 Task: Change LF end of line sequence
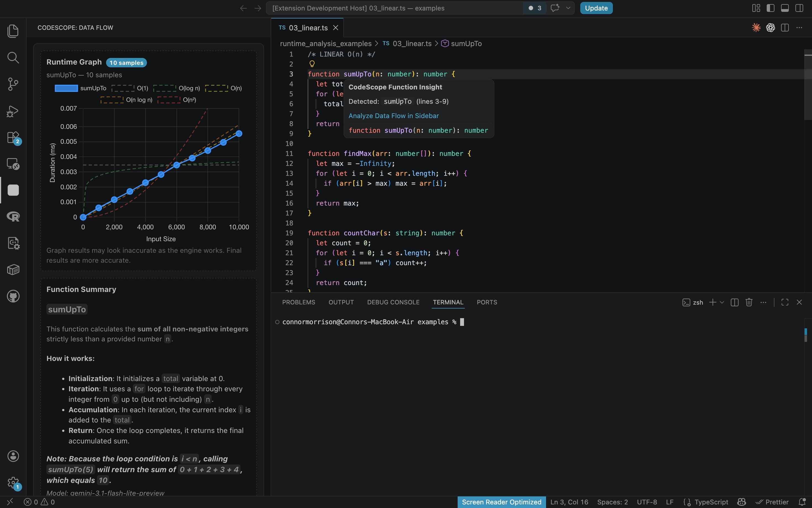click(x=669, y=502)
